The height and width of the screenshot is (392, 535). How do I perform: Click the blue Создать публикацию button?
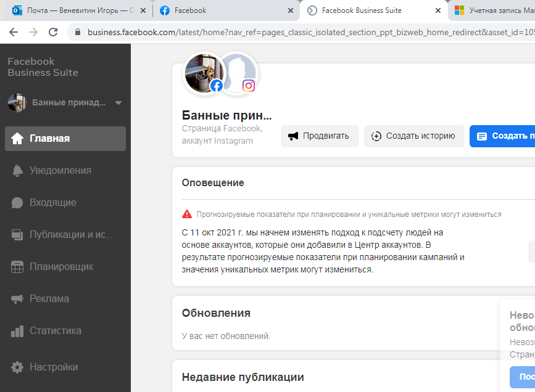502,136
